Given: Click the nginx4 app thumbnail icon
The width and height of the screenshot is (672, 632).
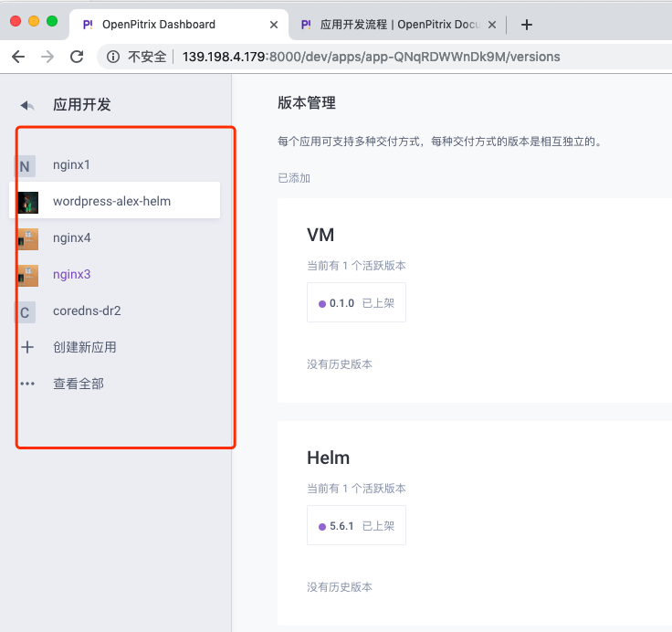Looking at the screenshot, I should 28,238.
